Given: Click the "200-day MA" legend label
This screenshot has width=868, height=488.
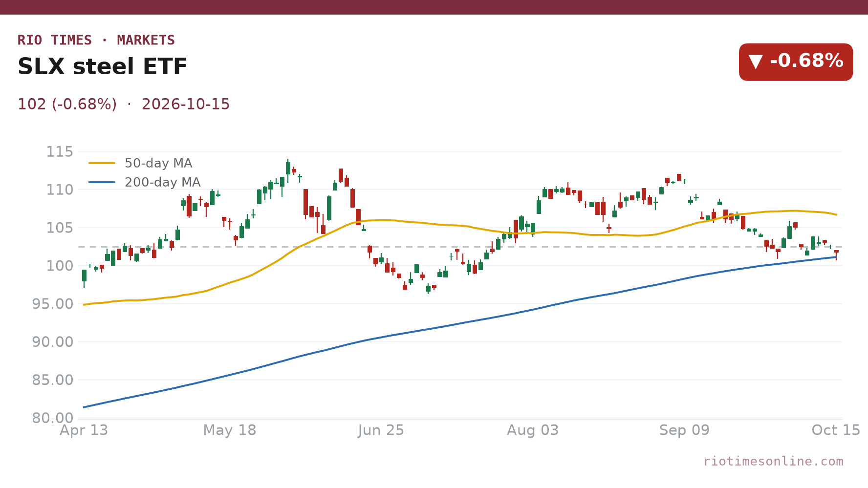Looking at the screenshot, I should (163, 182).
